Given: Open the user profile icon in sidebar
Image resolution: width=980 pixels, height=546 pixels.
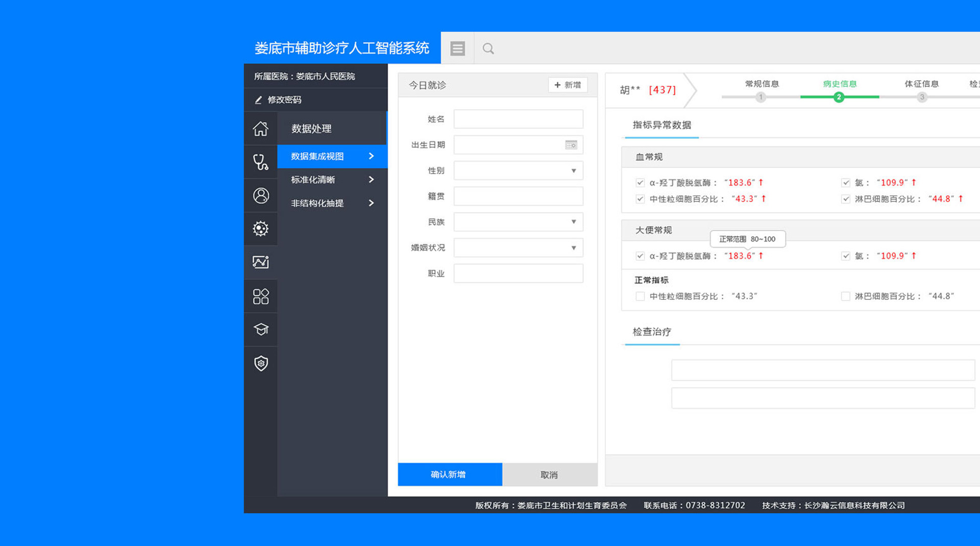Looking at the screenshot, I should 261,196.
